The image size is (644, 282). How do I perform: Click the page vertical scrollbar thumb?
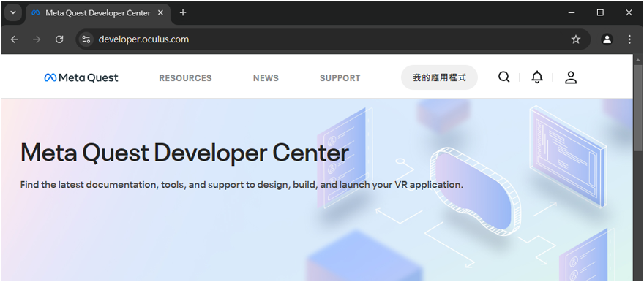point(638,107)
